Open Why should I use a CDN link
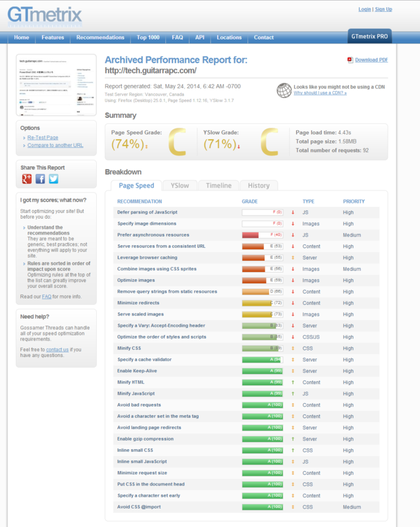 320,93
